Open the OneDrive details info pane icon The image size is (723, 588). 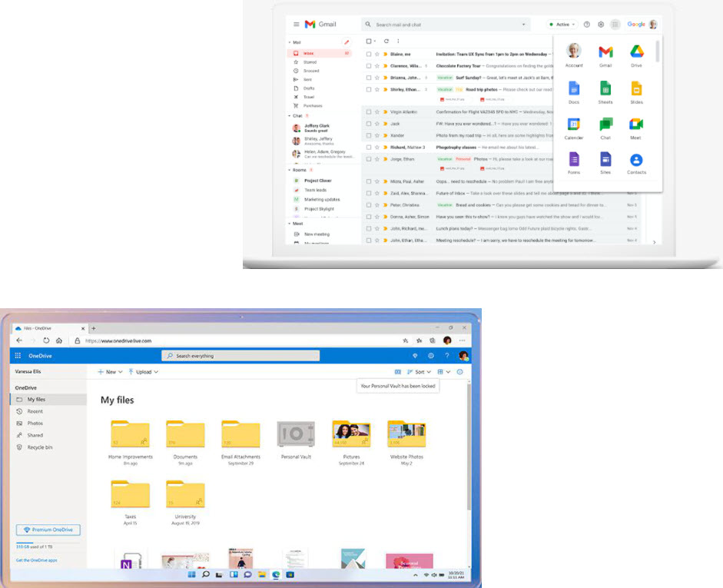click(459, 372)
